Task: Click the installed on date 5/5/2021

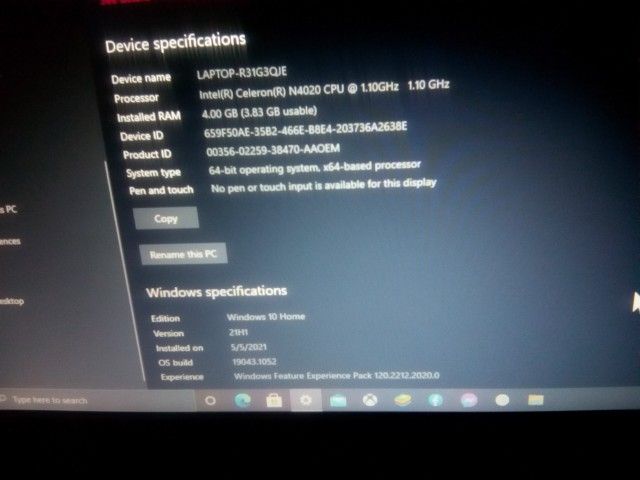Action: click(249, 347)
